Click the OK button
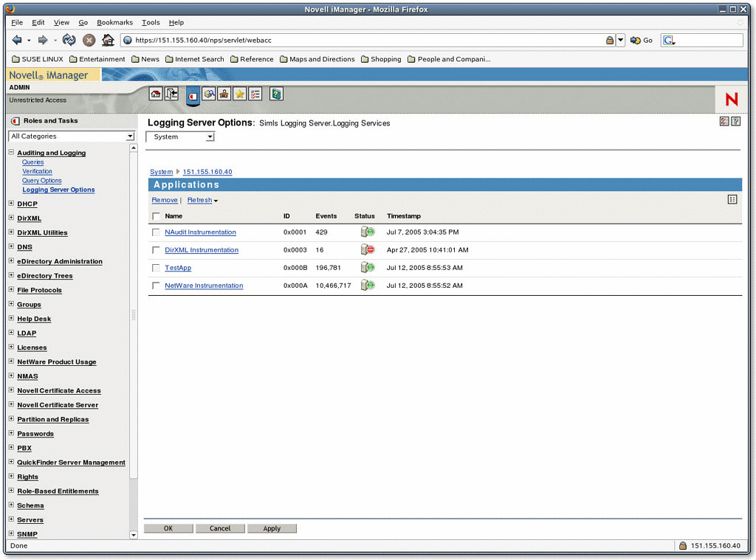Image resolution: width=756 pixels, height=560 pixels. point(168,528)
